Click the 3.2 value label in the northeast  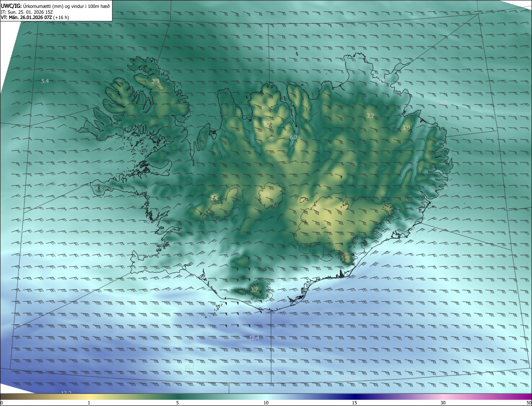pos(370,115)
